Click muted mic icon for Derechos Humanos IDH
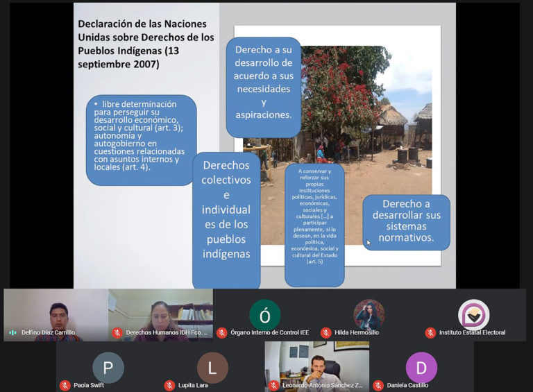533x392 pixels. 117,332
